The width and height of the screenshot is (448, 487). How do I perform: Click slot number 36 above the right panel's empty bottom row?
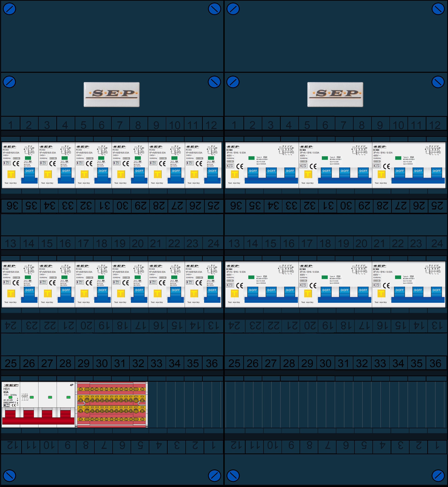[x=435, y=363]
